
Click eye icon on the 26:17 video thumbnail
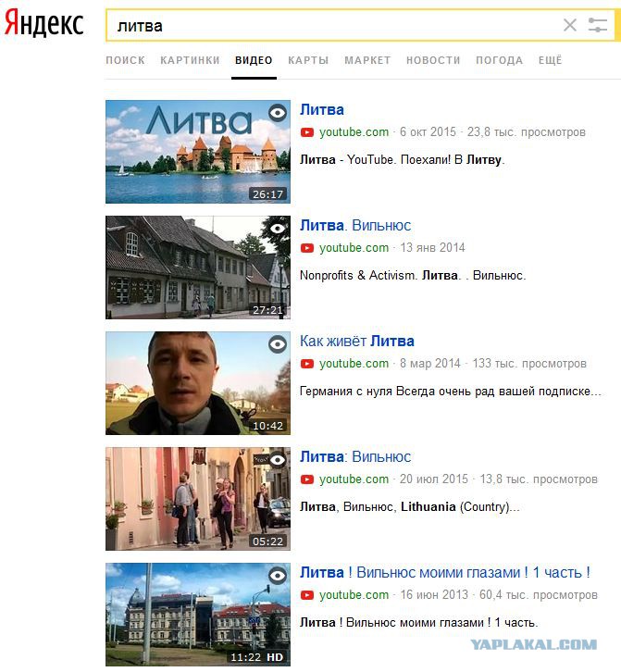coord(278,113)
